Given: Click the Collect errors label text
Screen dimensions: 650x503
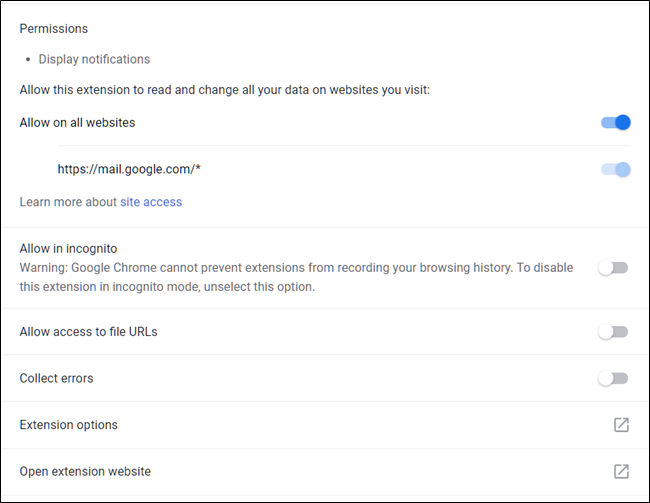Looking at the screenshot, I should [x=56, y=379].
